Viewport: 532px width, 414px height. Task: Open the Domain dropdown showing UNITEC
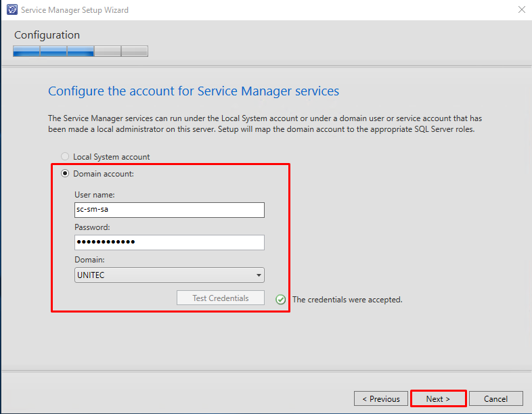coord(169,275)
